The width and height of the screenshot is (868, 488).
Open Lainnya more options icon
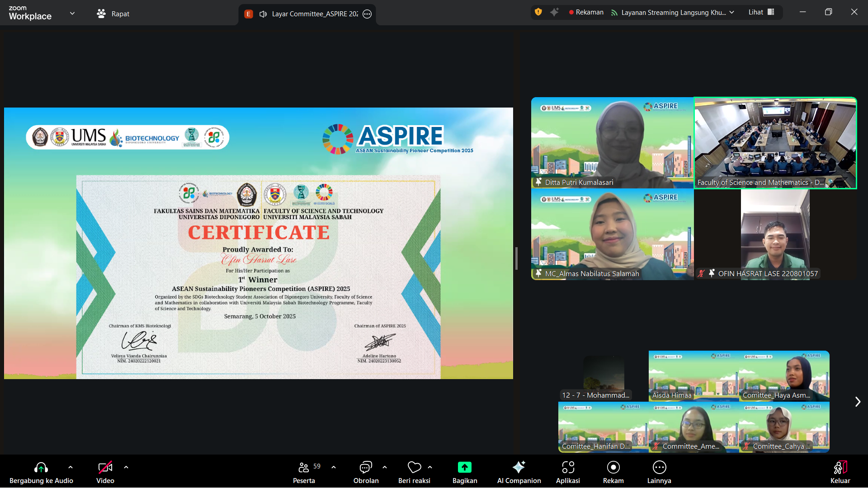tap(659, 467)
